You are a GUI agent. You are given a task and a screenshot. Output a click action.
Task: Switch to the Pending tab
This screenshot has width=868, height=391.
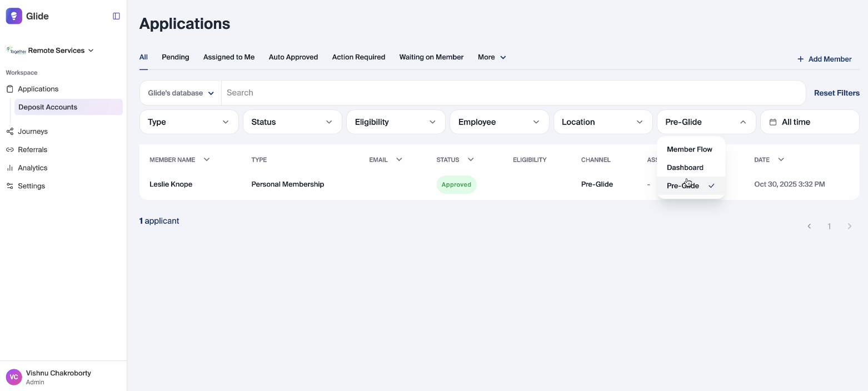[x=175, y=57]
